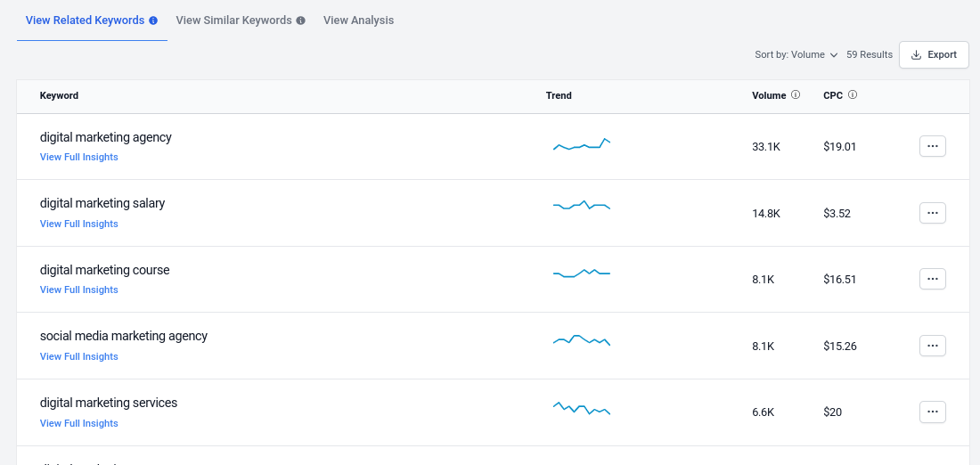View Full Insights for digital marketing salary

point(78,224)
